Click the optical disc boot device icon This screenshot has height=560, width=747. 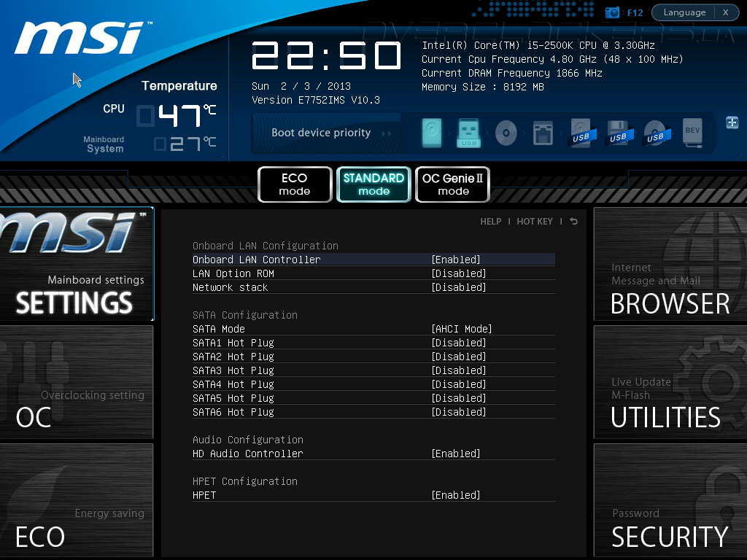506,133
